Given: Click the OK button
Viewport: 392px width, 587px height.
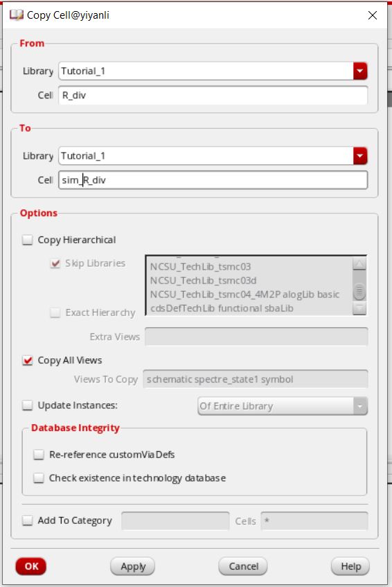Looking at the screenshot, I should pyautogui.click(x=31, y=566).
